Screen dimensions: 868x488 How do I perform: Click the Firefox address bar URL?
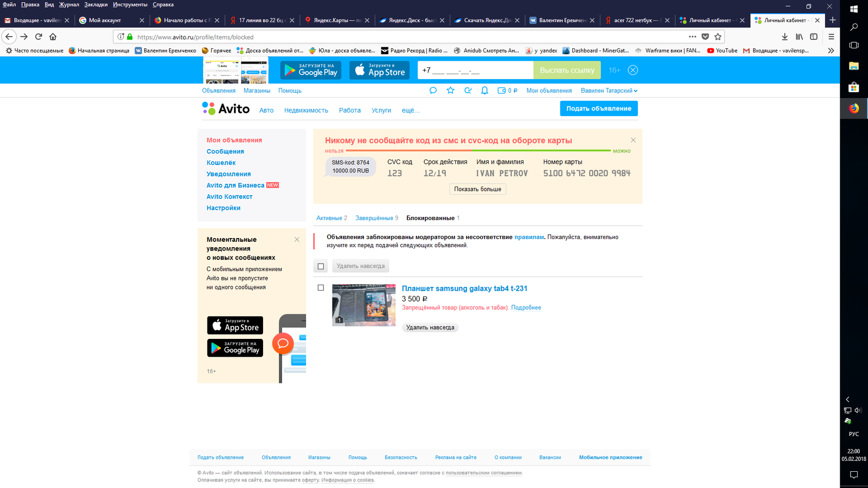pyautogui.click(x=195, y=37)
